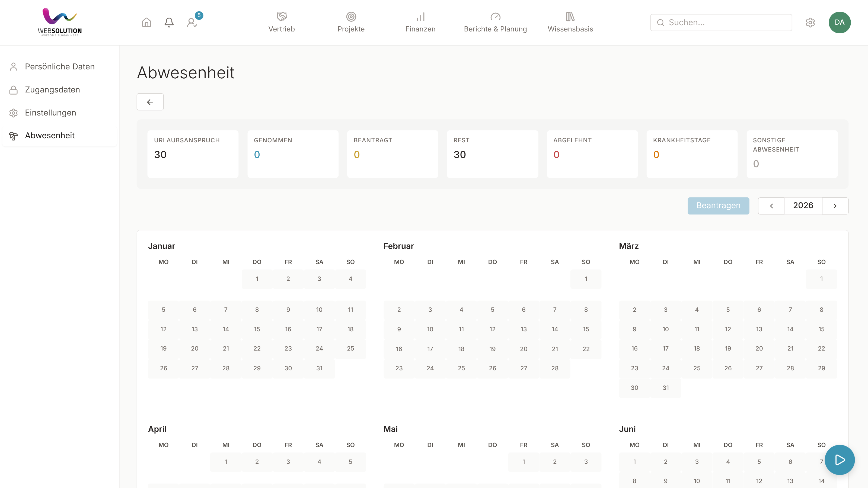Open Einstellungen in sidebar
Viewport: 868px width, 488px height.
60,113
